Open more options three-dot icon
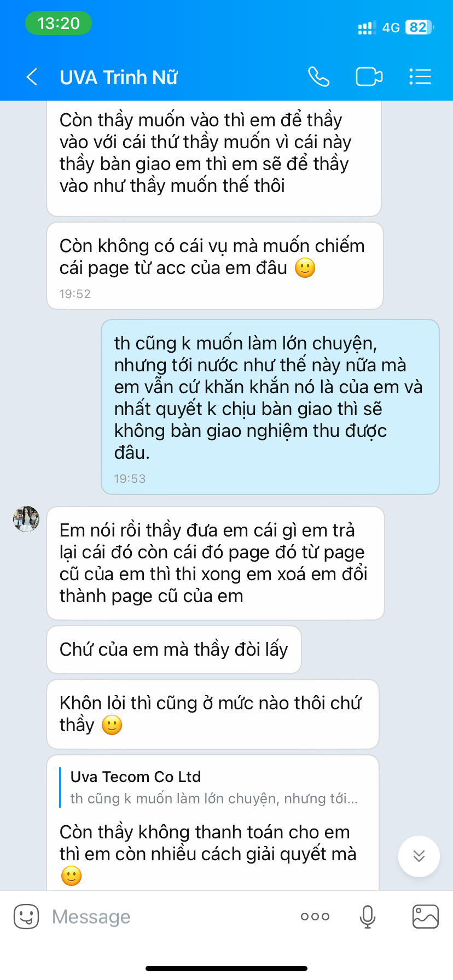 click(315, 917)
